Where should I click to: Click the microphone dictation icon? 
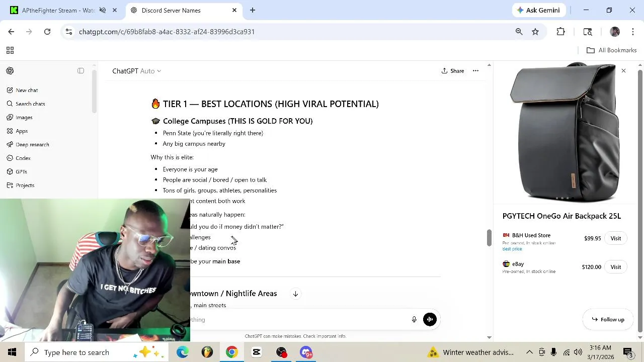[414, 319]
